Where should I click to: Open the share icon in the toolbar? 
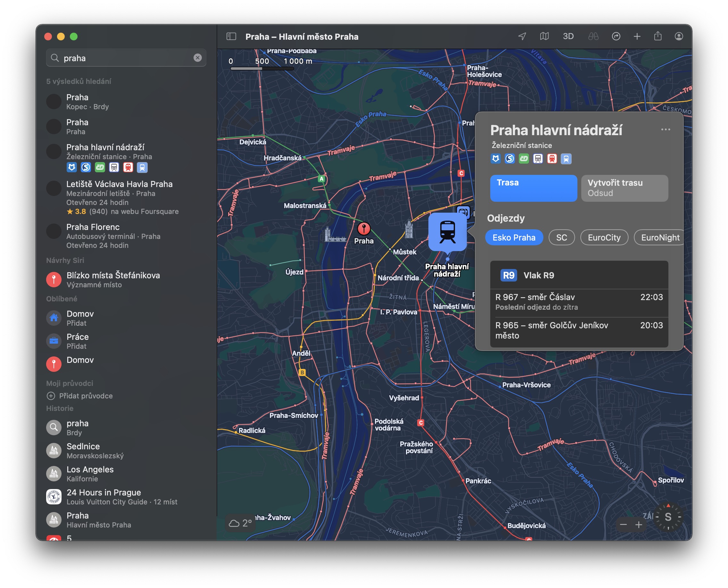(x=658, y=36)
